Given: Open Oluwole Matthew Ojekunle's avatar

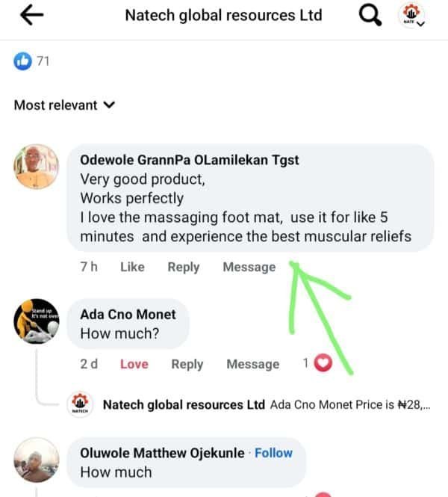Looking at the screenshot, I should pos(36,462).
